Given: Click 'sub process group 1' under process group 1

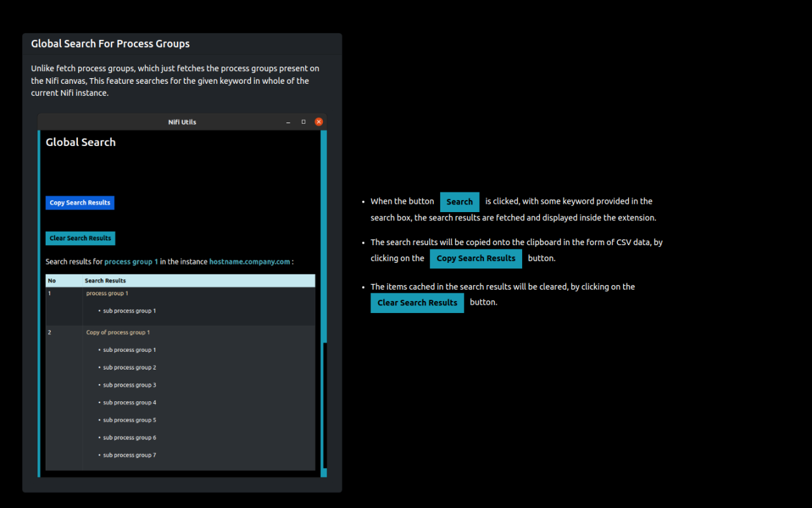Looking at the screenshot, I should pyautogui.click(x=129, y=311).
